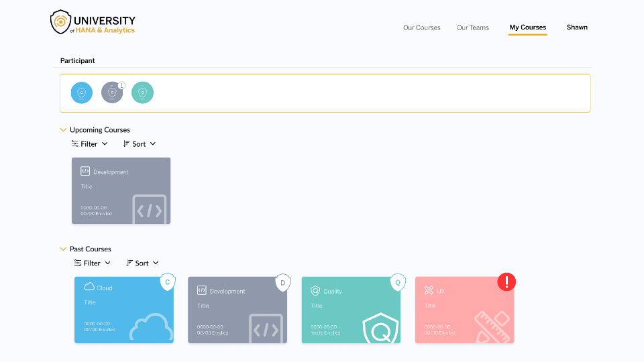The height and width of the screenshot is (362, 644).
Task: Click the gray Development badge in Participant panel
Action: [x=112, y=93]
